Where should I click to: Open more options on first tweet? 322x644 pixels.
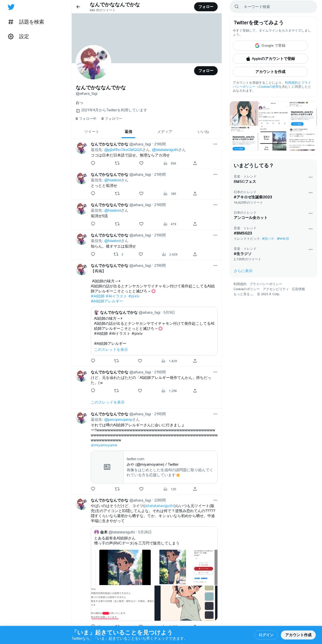coord(215,144)
